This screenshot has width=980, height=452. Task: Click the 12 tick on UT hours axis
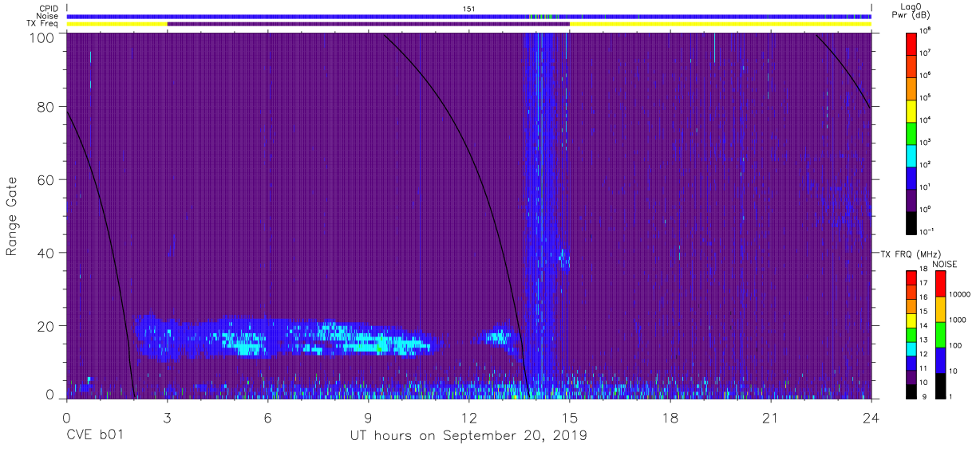tap(469, 417)
